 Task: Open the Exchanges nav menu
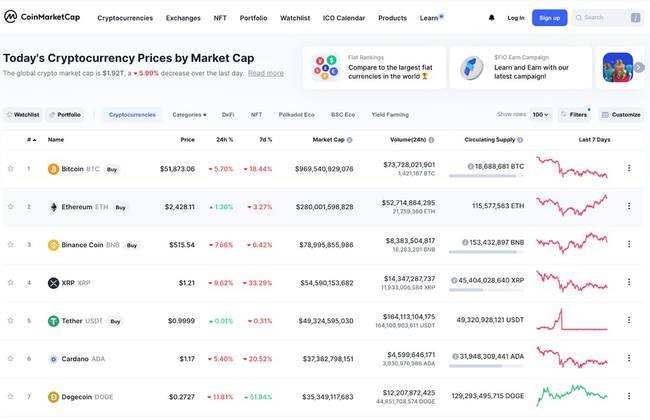pos(183,18)
